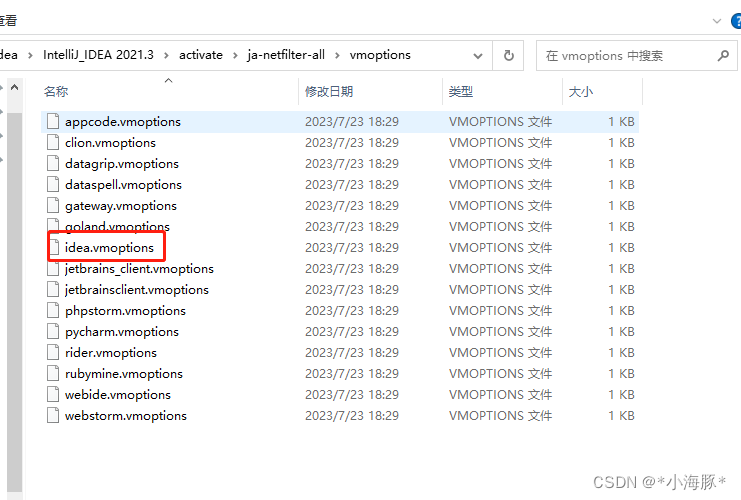Select the goland.vmoptions file name
The height and width of the screenshot is (500, 741).
[x=117, y=227]
